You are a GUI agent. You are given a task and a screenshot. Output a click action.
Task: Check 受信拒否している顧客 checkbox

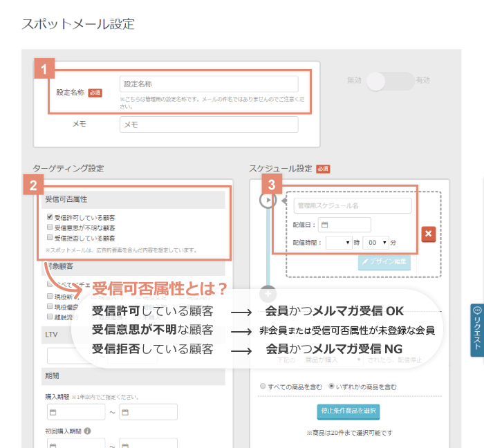coord(49,238)
